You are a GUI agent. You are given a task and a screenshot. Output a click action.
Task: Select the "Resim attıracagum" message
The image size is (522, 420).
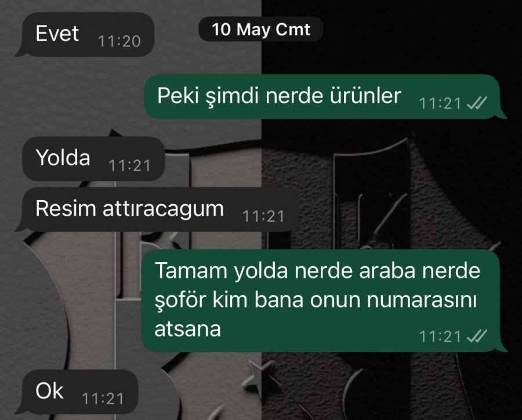point(157,209)
